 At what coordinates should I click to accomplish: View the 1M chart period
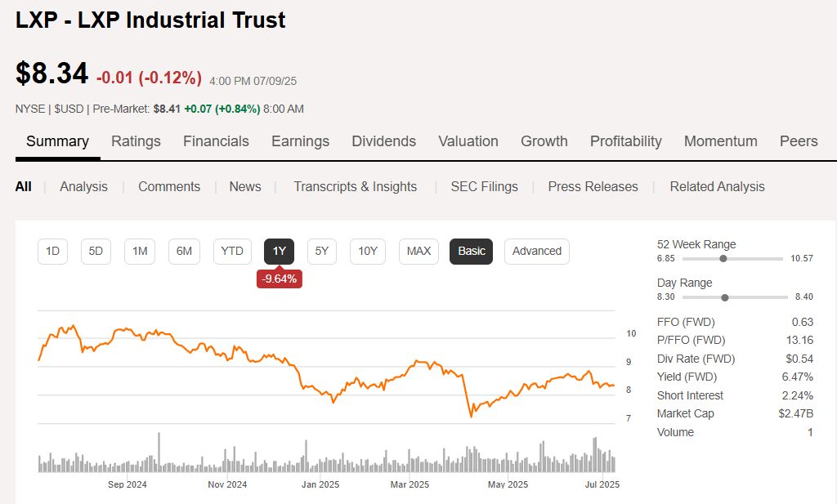tap(139, 252)
